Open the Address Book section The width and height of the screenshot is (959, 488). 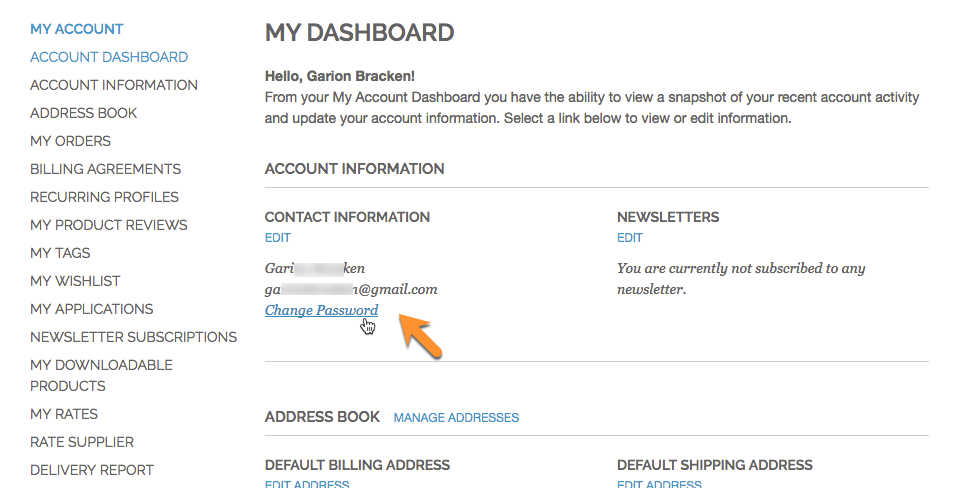(x=84, y=113)
